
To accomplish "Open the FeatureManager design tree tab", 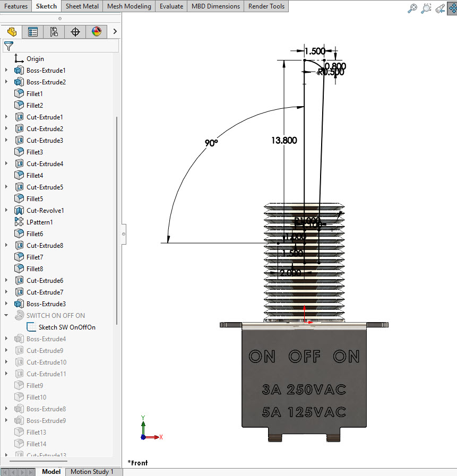I will [x=12, y=31].
